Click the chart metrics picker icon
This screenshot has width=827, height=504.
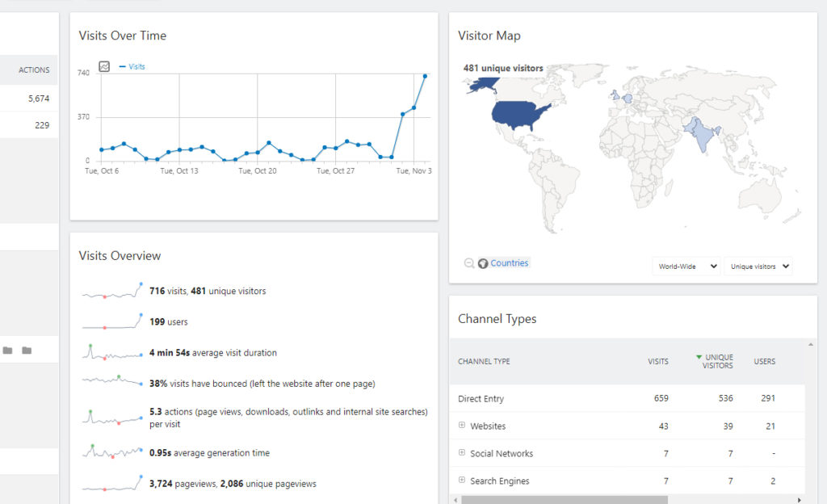[104, 66]
